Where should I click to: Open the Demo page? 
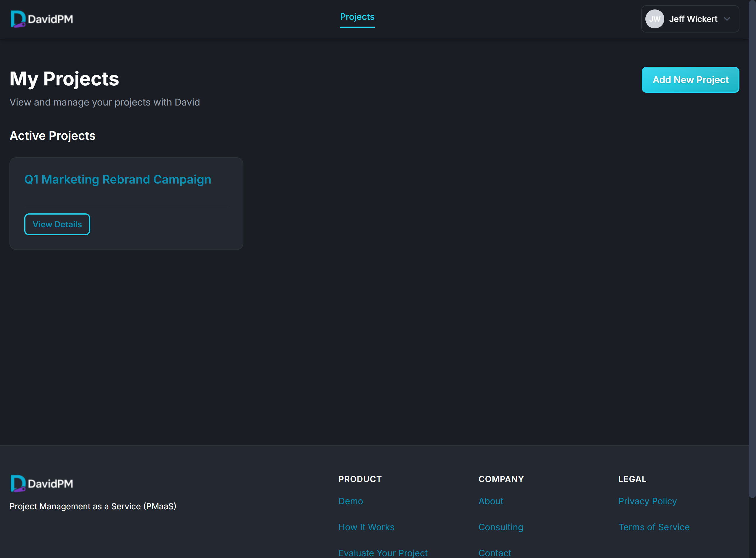[x=351, y=501]
